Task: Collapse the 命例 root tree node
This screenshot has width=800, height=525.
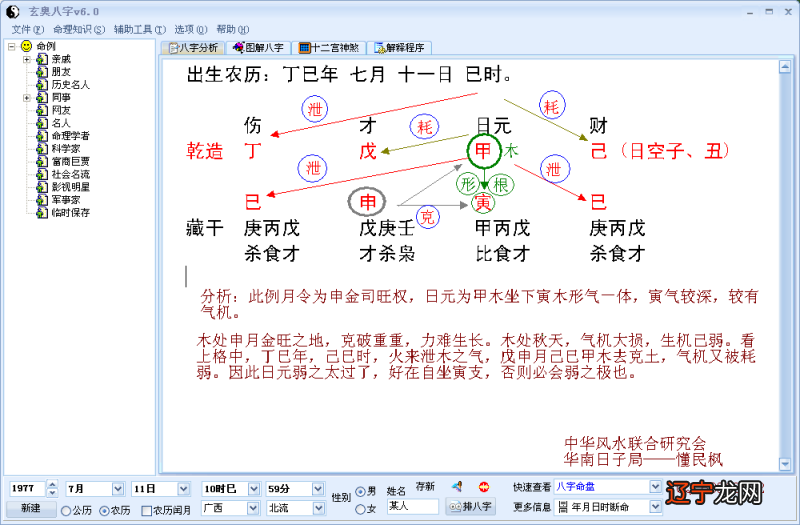Action: [x=12, y=46]
